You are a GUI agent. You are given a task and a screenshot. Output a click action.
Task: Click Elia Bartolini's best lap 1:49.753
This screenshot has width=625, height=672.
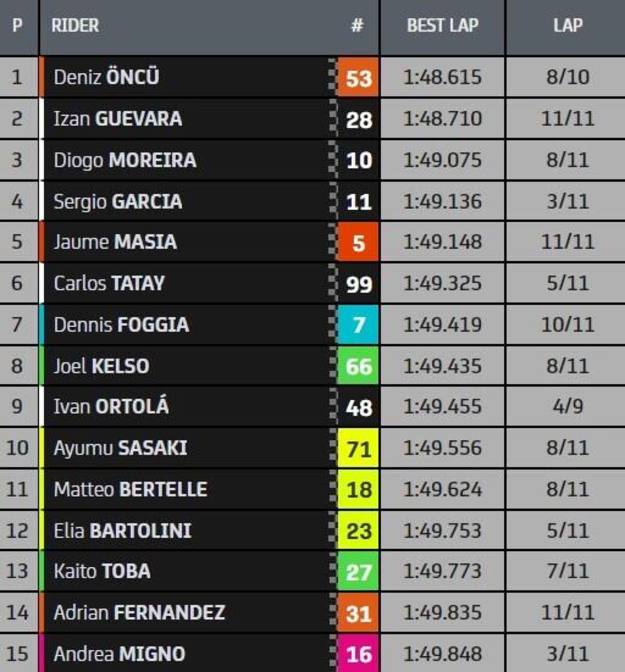442,531
